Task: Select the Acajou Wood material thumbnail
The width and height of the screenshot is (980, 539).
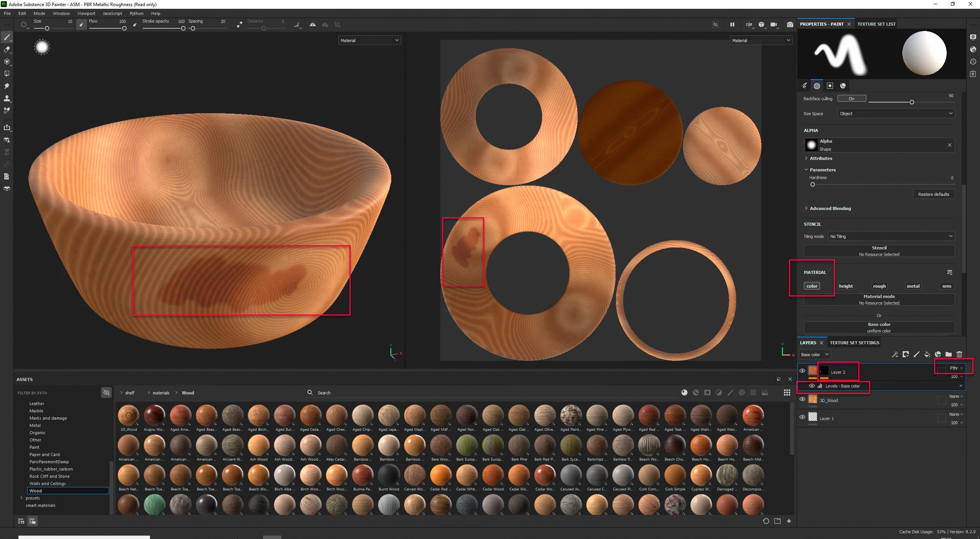Action: click(x=154, y=415)
